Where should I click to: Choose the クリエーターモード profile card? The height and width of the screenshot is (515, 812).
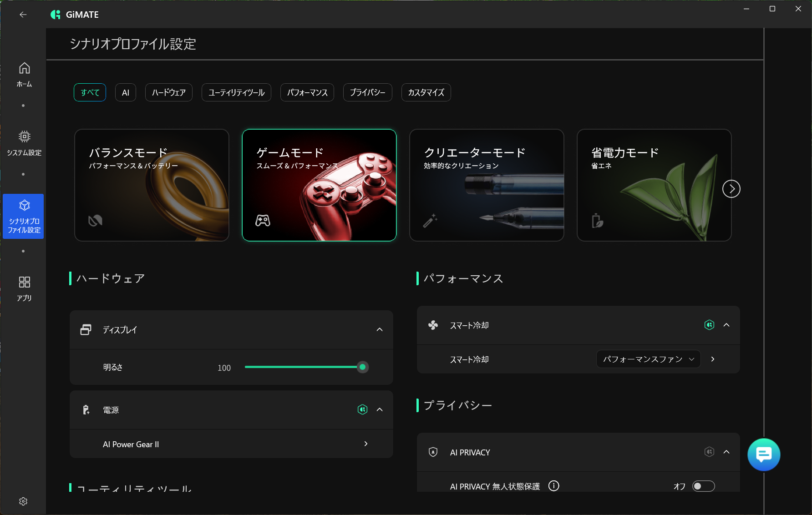(487, 185)
